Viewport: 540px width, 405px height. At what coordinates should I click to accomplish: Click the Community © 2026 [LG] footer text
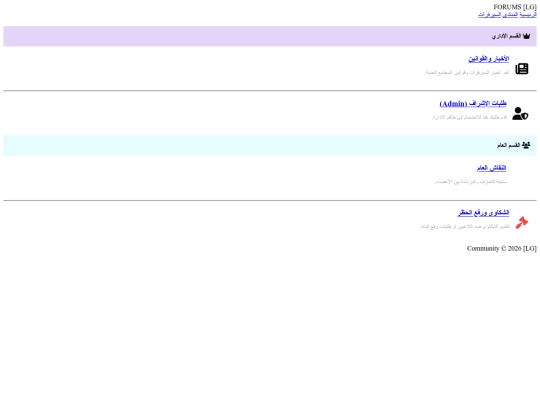click(x=501, y=248)
